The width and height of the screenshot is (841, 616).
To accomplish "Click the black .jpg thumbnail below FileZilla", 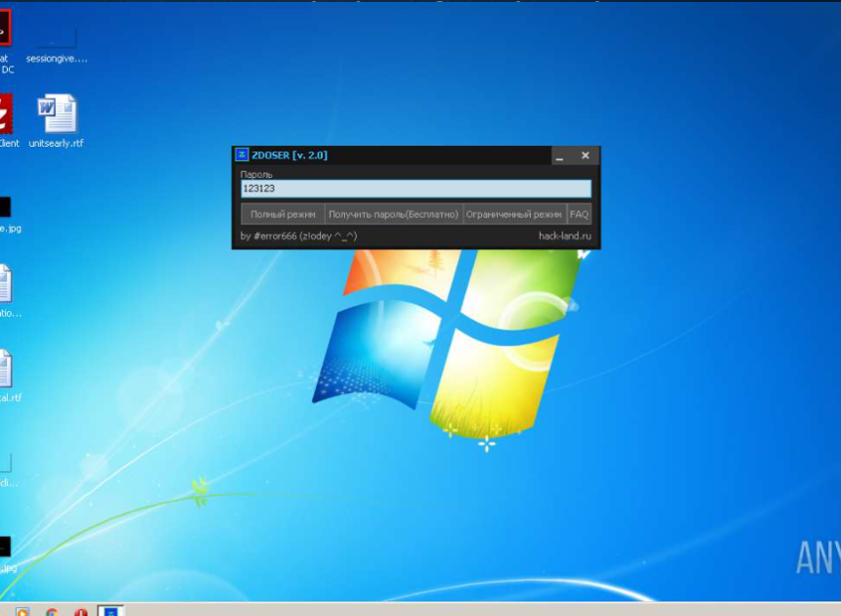I will pyautogui.click(x=4, y=206).
